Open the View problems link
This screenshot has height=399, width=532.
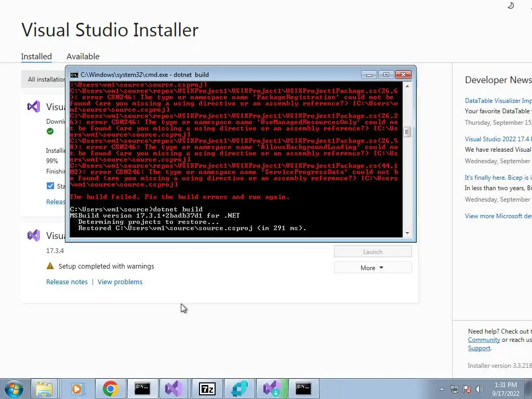pyautogui.click(x=120, y=282)
